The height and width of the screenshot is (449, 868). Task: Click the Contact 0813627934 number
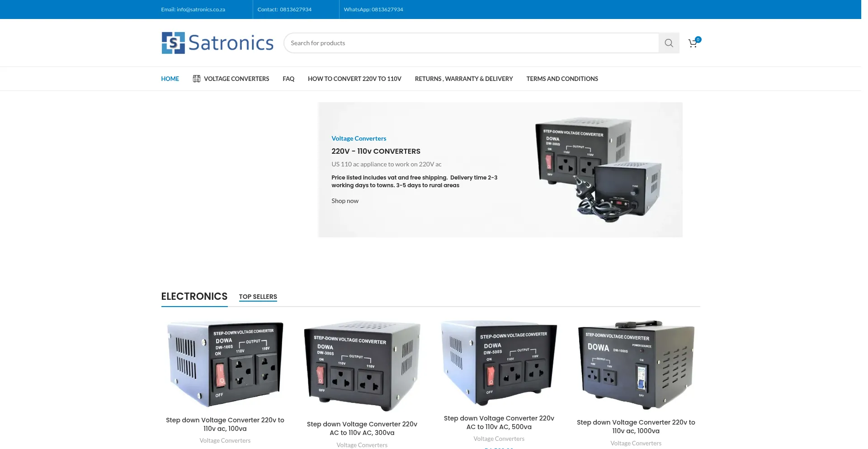[284, 9]
